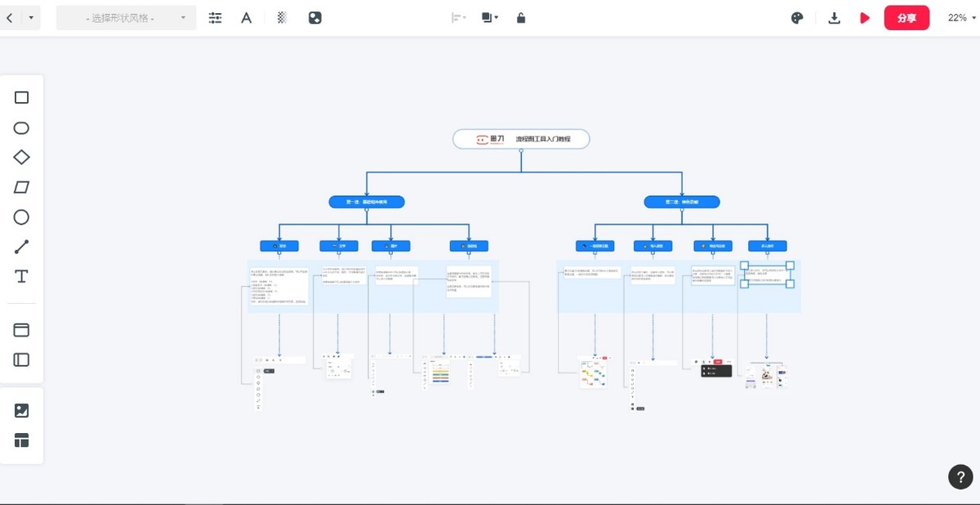Open the templates layout tool
Screen dimensions: 980x505
click(22, 440)
